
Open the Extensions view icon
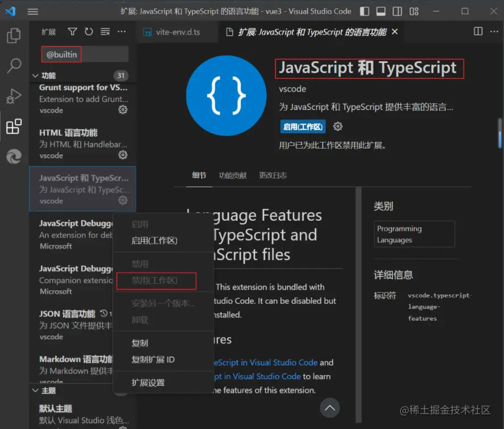click(14, 127)
